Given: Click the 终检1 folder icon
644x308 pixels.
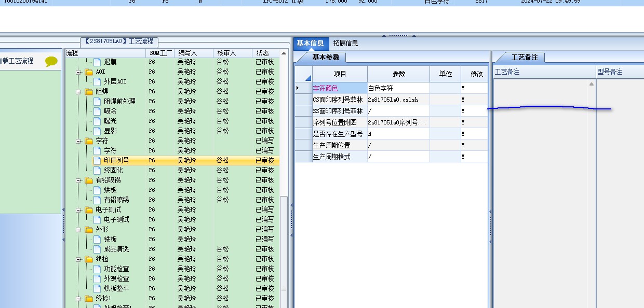Looking at the screenshot, I should point(89,299).
